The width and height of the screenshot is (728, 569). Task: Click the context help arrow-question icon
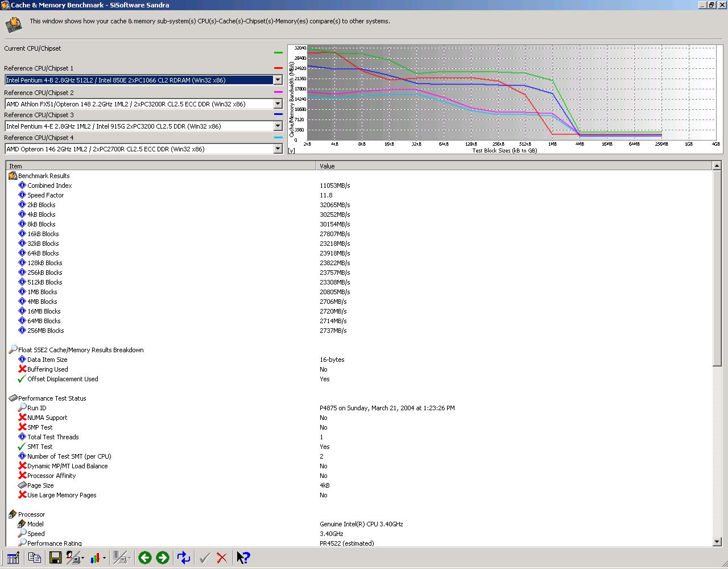point(243,558)
